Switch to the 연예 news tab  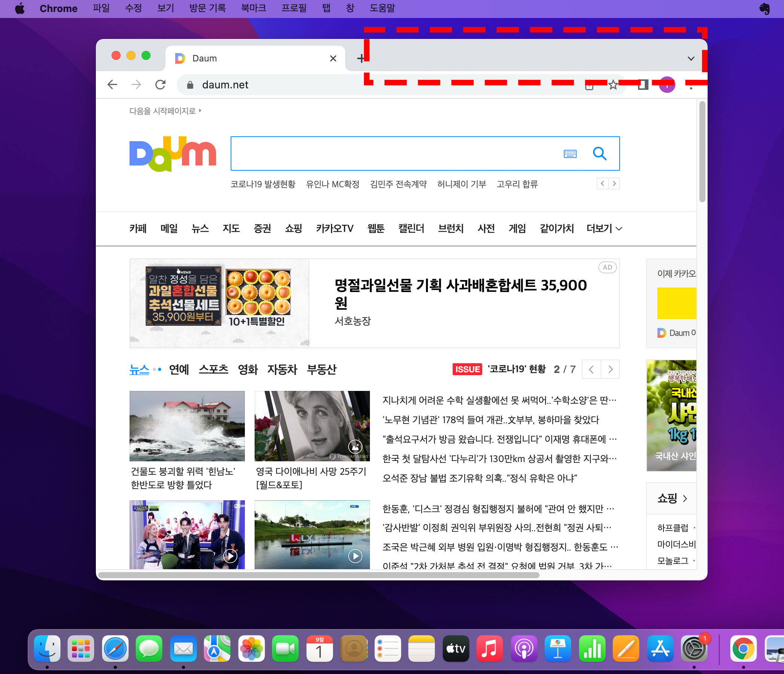point(179,370)
